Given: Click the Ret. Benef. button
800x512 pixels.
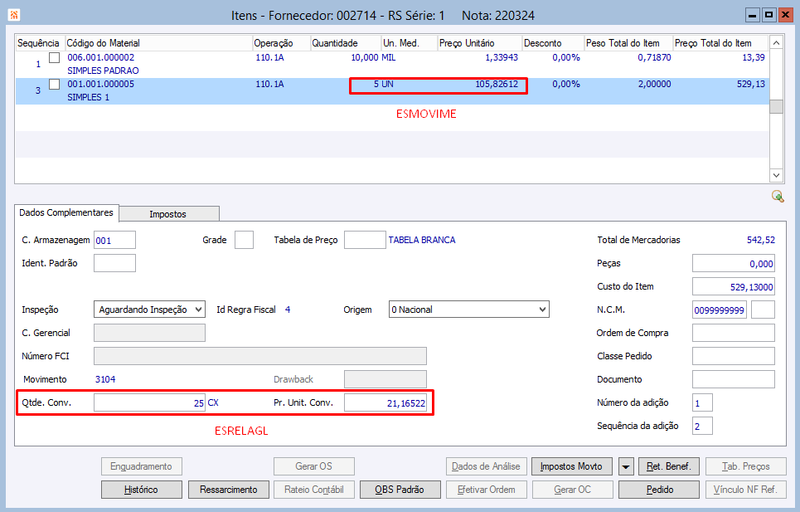Looking at the screenshot, I should 669,467.
